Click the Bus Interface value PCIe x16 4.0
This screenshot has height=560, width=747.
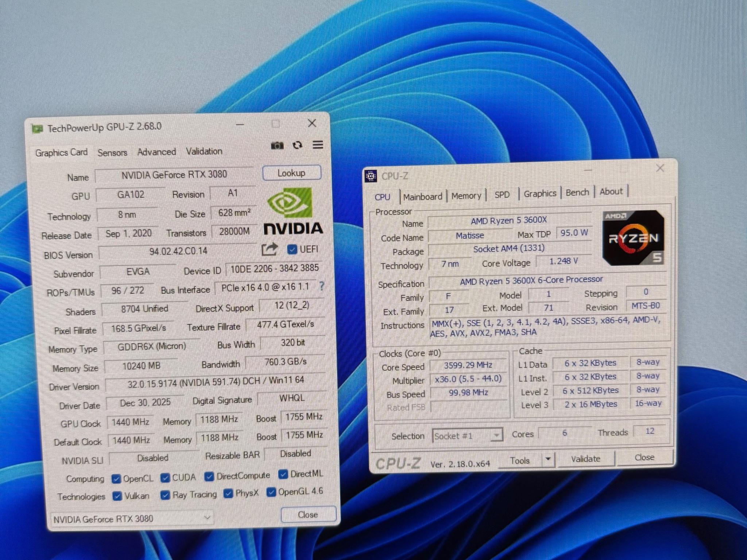[x=265, y=288]
